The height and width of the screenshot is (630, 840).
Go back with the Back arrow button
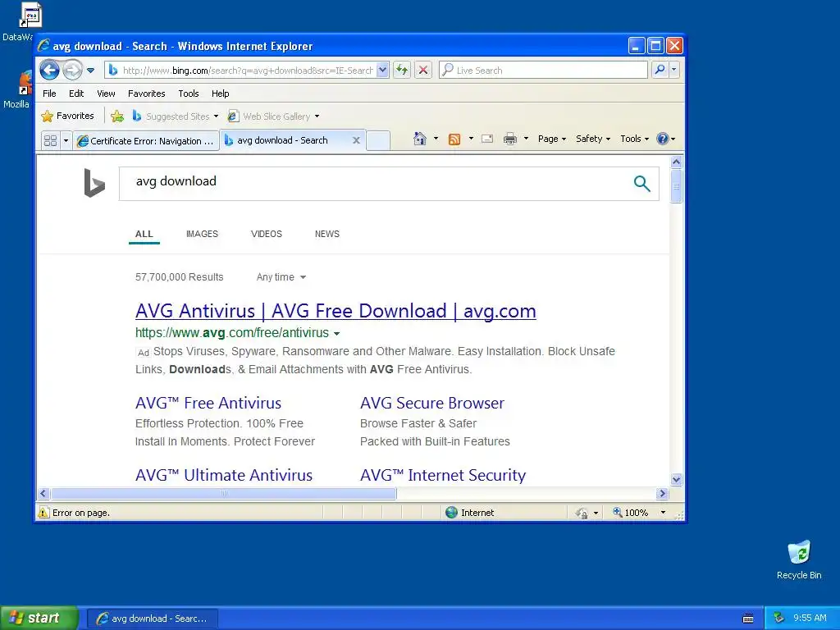pyautogui.click(x=50, y=70)
